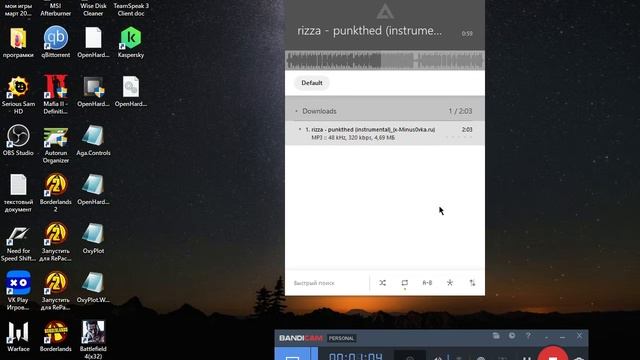640x360 pixels.
Task: Select Bandicam's blue screen recording mode button
Action: click(x=292, y=354)
